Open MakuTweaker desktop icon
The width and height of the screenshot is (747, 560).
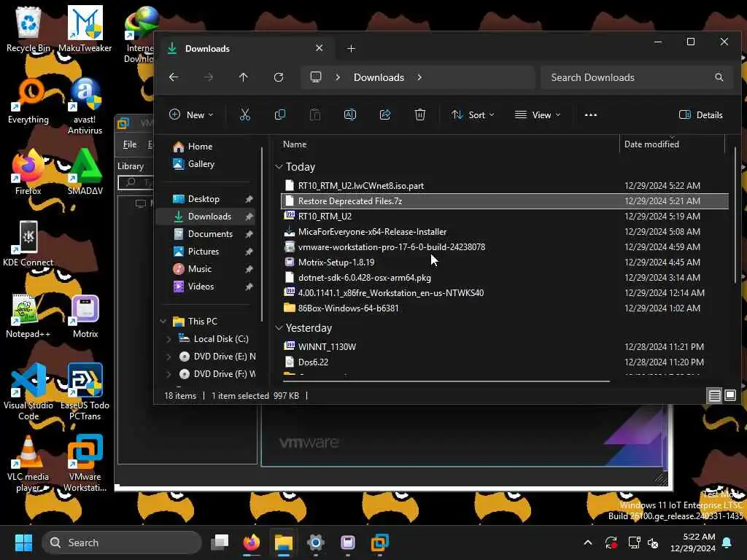(85, 29)
